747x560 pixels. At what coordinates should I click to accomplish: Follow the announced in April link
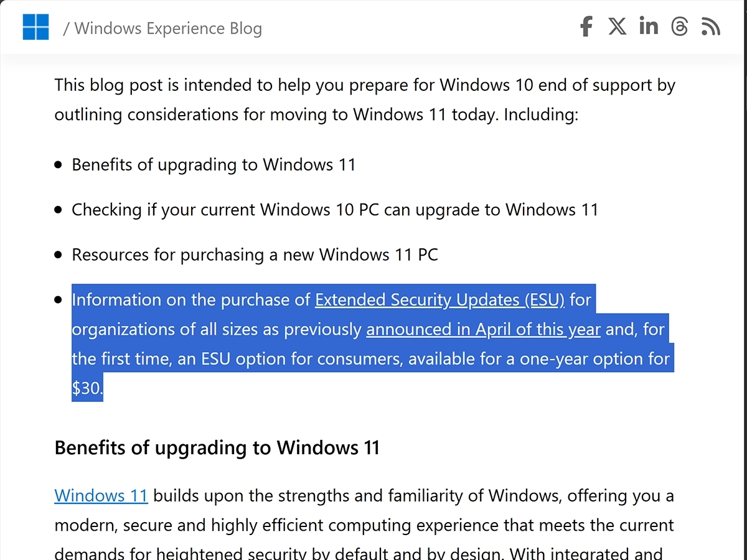[x=483, y=329]
